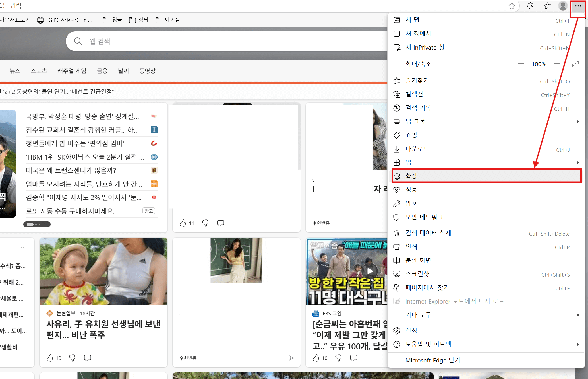588x379 pixels.
Task: Open the favorites list toolbar icon
Action: [x=547, y=6]
